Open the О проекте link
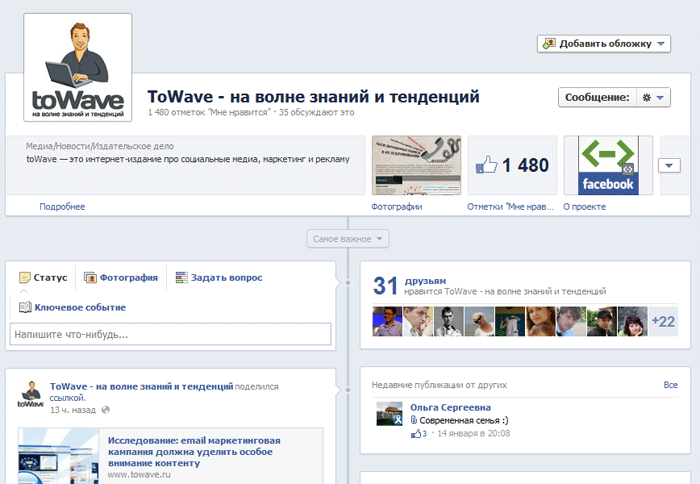Image resolution: width=700 pixels, height=484 pixels. pyautogui.click(x=584, y=207)
